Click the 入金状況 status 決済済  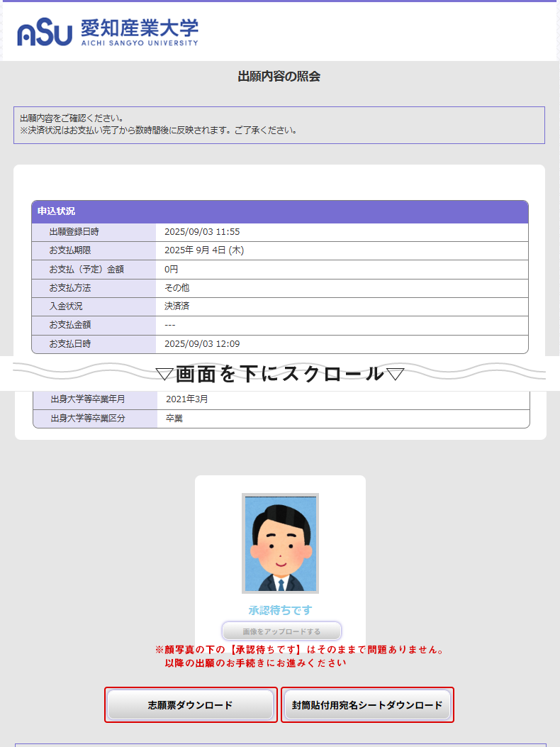tap(177, 306)
